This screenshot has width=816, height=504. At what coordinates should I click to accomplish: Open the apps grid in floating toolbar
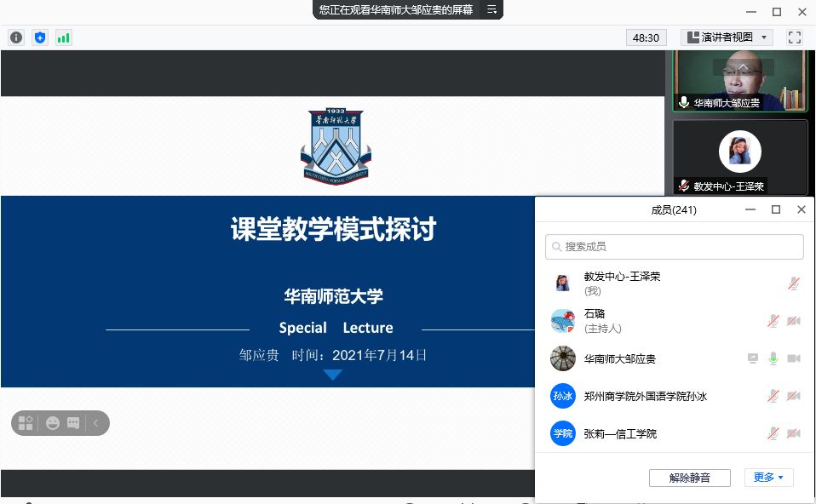pyautogui.click(x=26, y=423)
